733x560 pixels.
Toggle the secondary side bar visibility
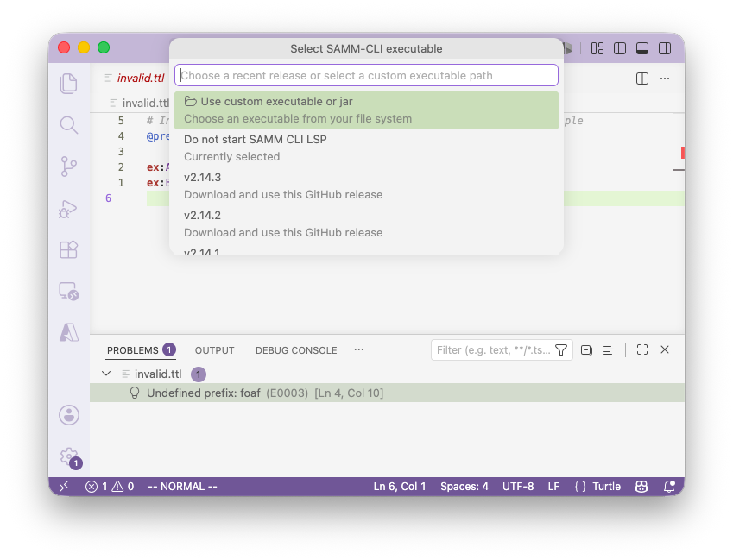click(665, 48)
